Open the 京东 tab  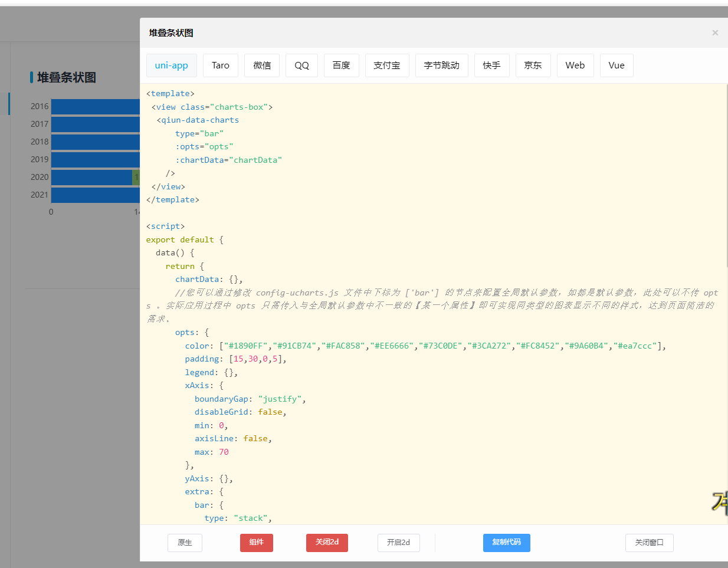[533, 65]
